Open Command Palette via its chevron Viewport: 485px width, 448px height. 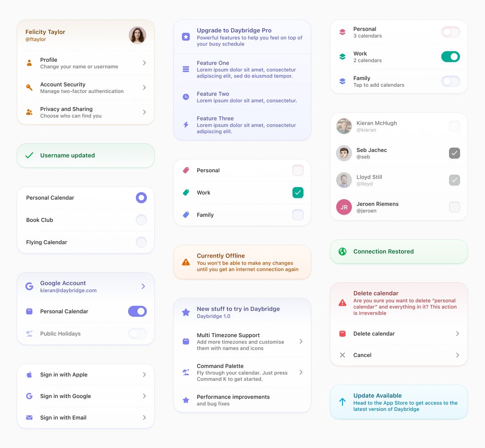301,372
